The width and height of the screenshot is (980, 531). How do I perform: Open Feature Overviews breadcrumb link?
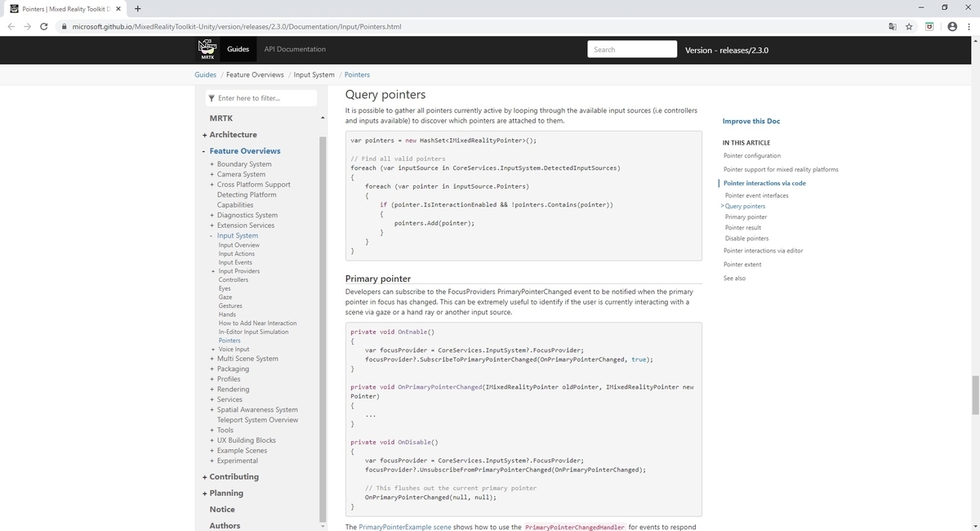(255, 74)
